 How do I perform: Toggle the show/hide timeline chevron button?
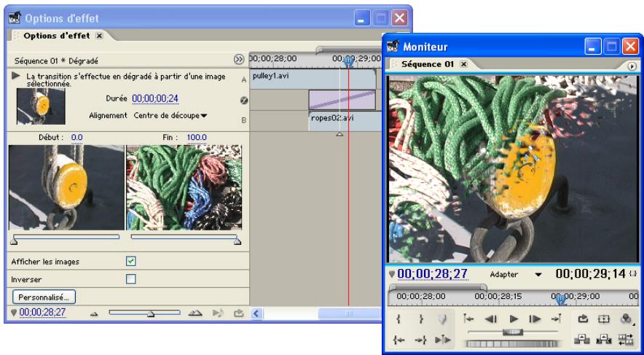(x=239, y=60)
